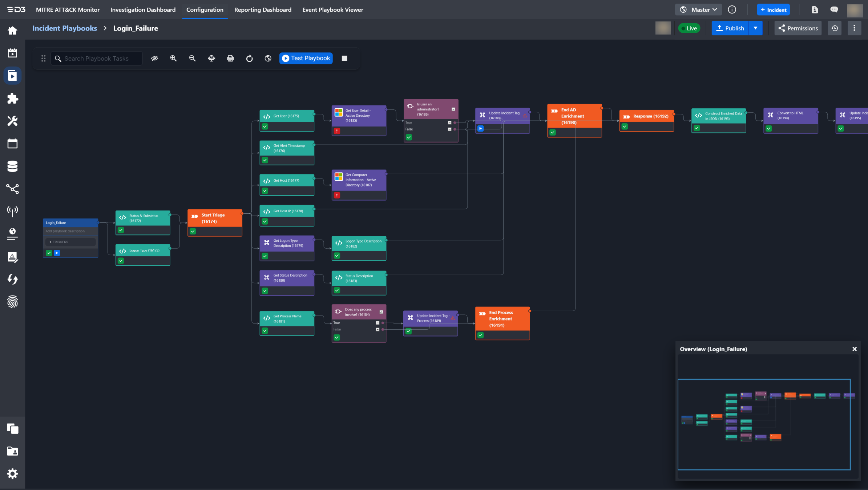868x490 pixels.
Task: Open version history clock icon
Action: pos(835,28)
